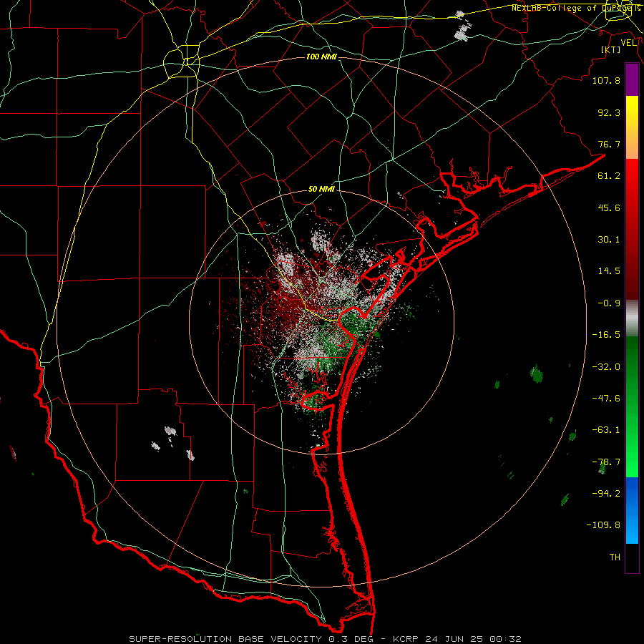The height and width of the screenshot is (644, 644).
Task: Click the Super-Resolution Base Velocity caption text
Action: coord(325,639)
